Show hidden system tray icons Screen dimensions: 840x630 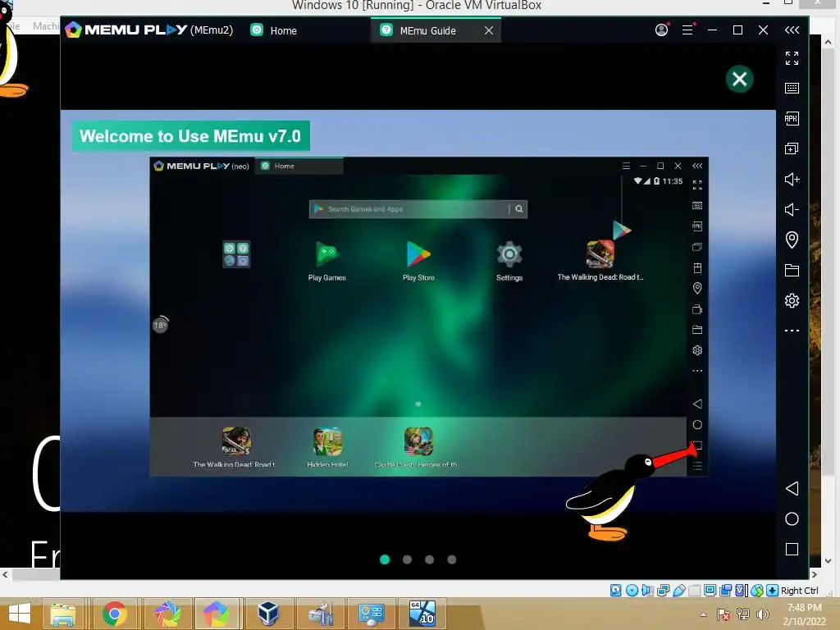click(x=703, y=614)
